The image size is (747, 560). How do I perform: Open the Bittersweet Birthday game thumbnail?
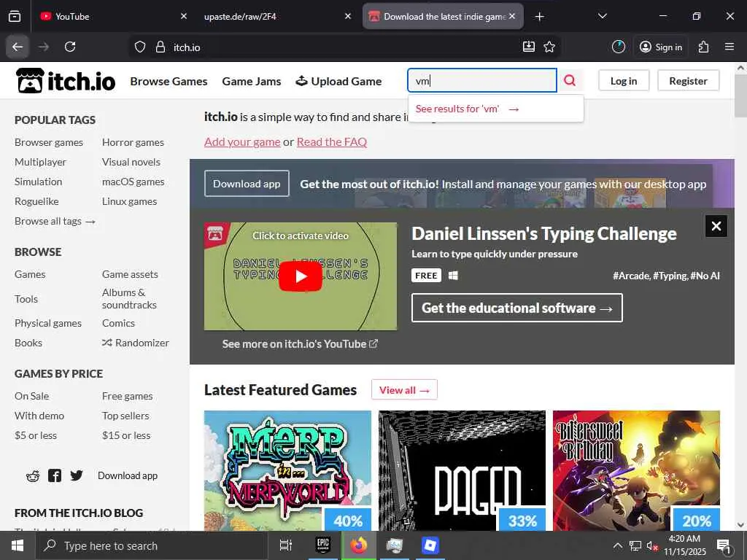pyautogui.click(x=636, y=470)
